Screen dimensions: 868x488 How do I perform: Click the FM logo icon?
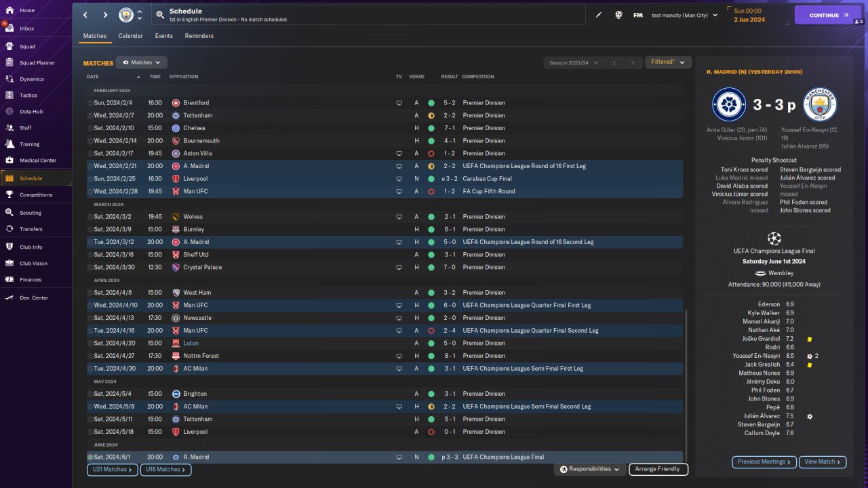[638, 15]
